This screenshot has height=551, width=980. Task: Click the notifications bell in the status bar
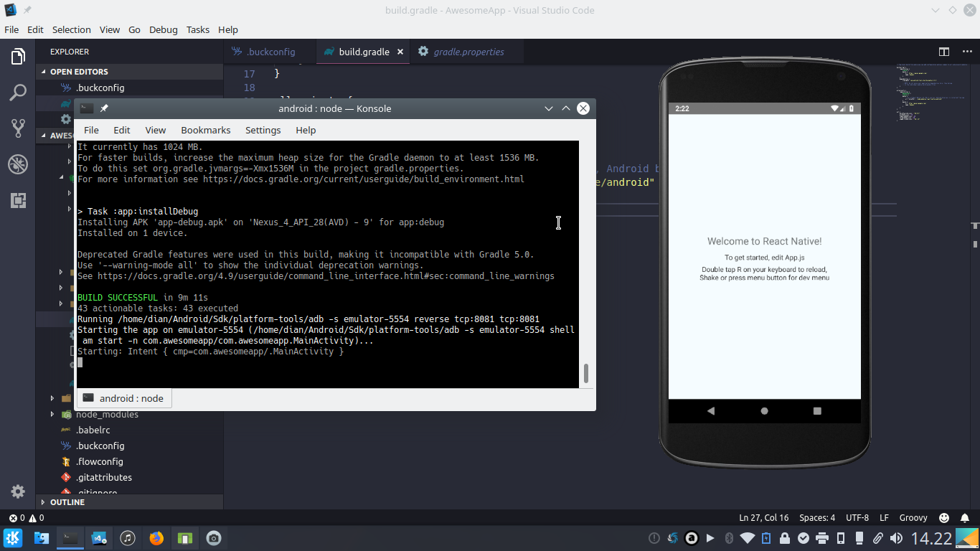click(x=964, y=517)
